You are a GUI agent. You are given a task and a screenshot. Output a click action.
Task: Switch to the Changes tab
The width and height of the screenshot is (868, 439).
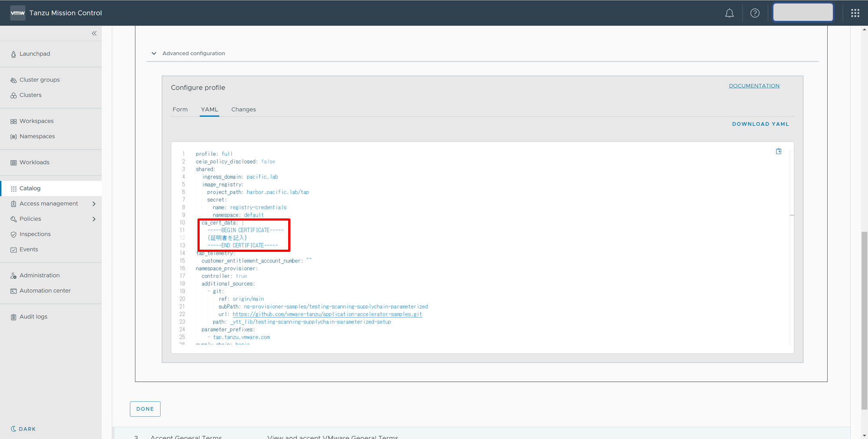click(243, 109)
